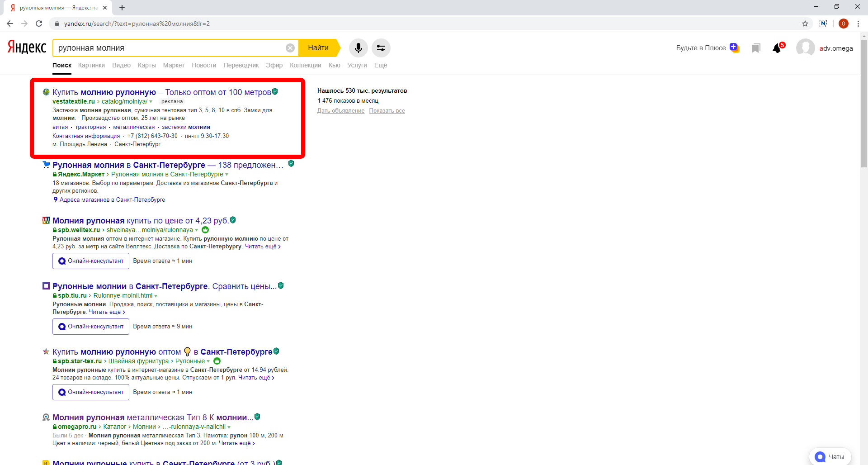This screenshot has height=465, width=868.
Task: Go back in browser history
Action: click(10, 24)
